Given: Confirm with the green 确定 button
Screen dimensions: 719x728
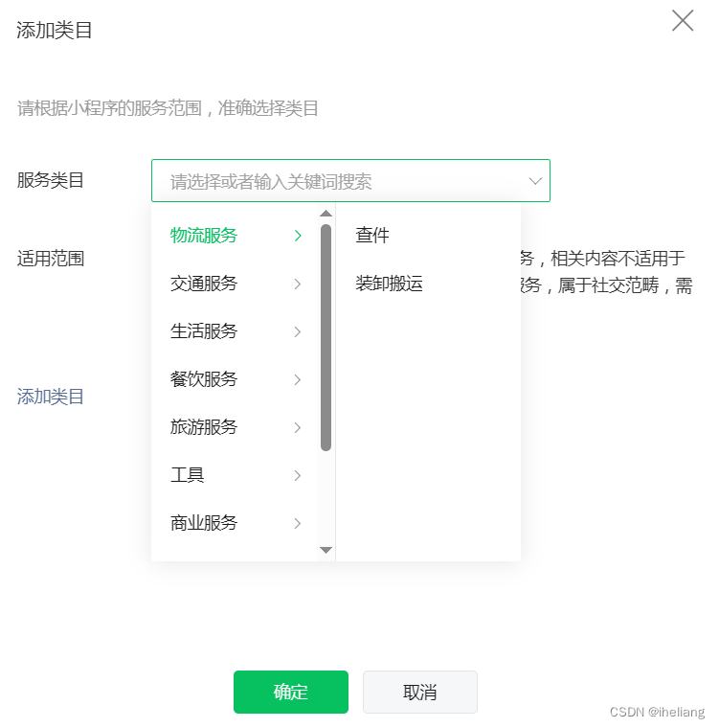Looking at the screenshot, I should coord(291,692).
